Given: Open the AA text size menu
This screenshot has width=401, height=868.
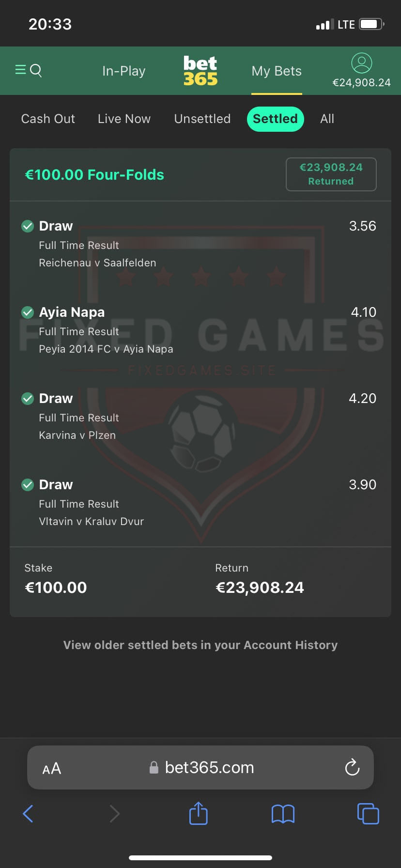Looking at the screenshot, I should click(x=52, y=768).
